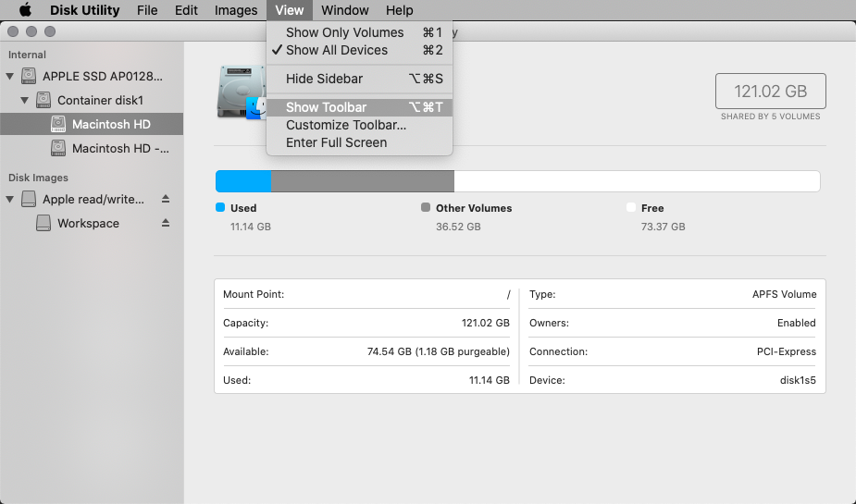856x504 pixels.
Task: Select the Macintosh HD - Data volume
Action: (120, 148)
